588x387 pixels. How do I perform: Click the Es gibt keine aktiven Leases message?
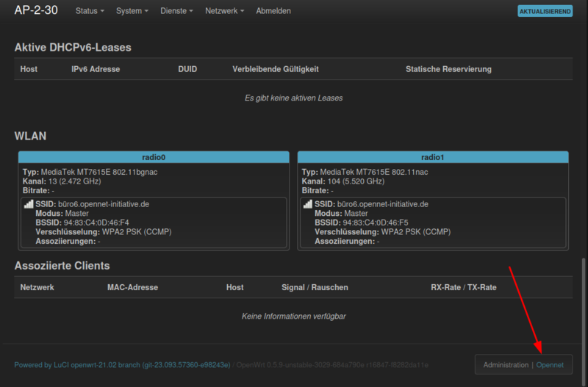(293, 98)
